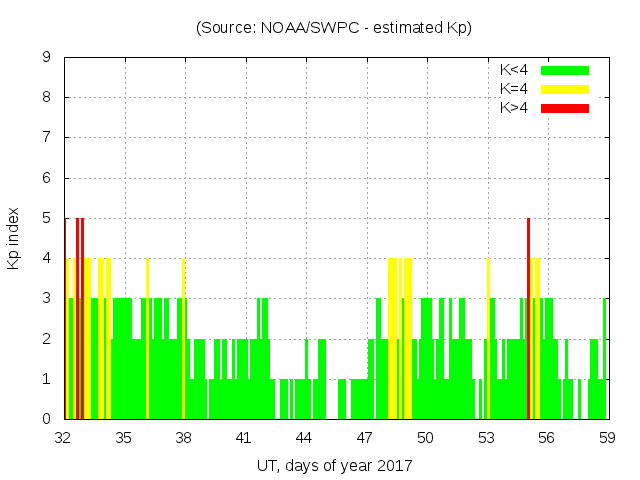Screen dimensions: 640x480
Task: Click the 'UT, days of year 2017' axis label
Action: 334,465
